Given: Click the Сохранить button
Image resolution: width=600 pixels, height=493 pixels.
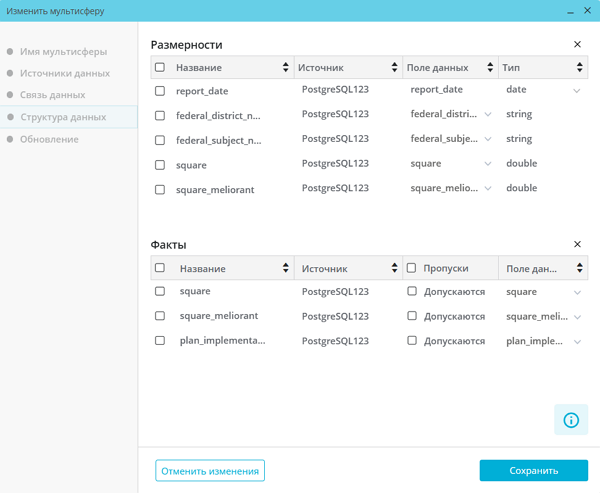Looking at the screenshot, I should click(533, 471).
